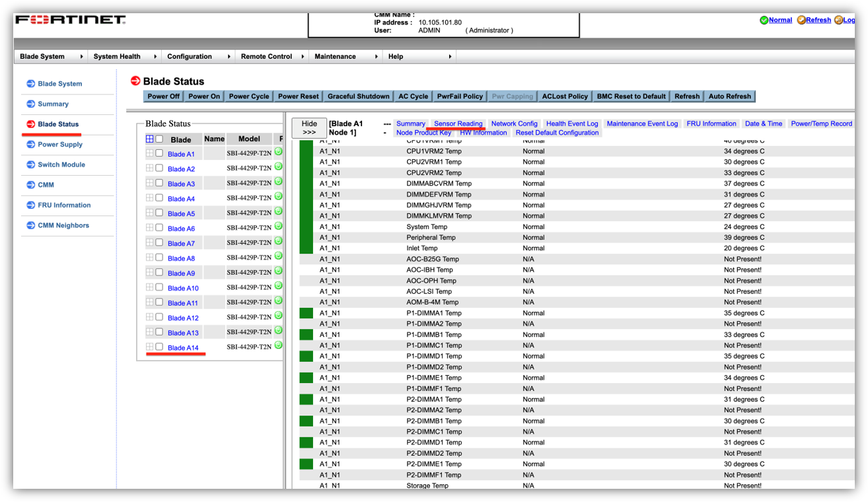Select the checkbox for Blade A10

[x=159, y=287]
